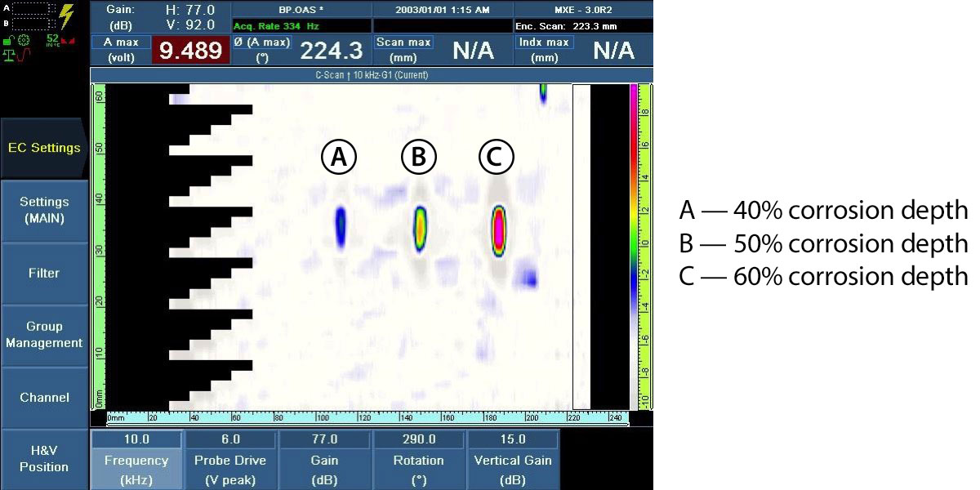Click circled marker A on the C-scan
This screenshot has height=490, width=980.
[339, 158]
